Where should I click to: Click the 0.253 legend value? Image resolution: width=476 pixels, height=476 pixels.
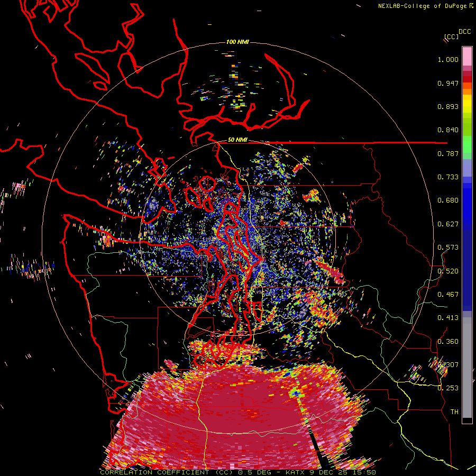coord(448,388)
